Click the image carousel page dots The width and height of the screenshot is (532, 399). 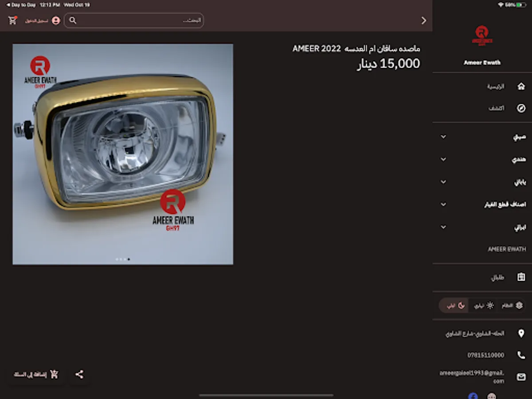coord(123,259)
